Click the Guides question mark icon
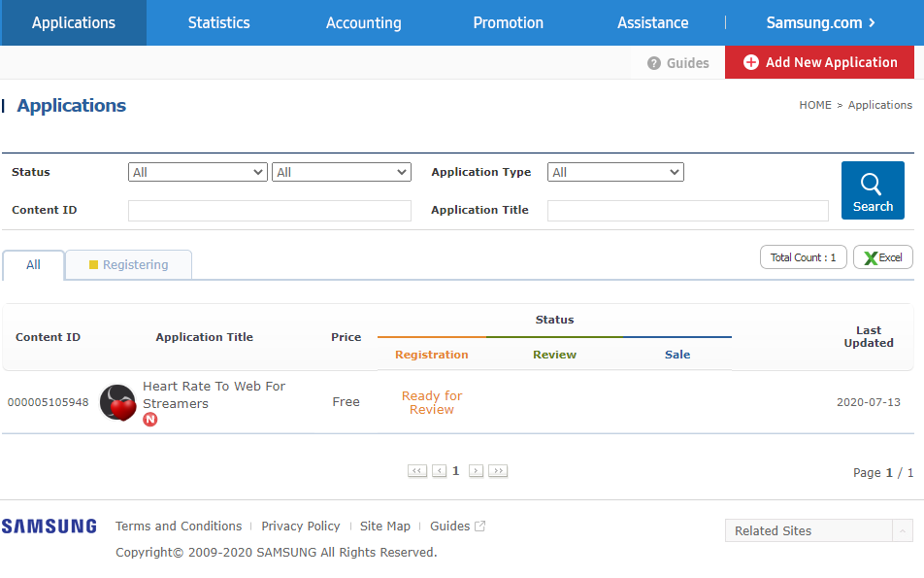This screenshot has height=578, width=924. click(653, 63)
